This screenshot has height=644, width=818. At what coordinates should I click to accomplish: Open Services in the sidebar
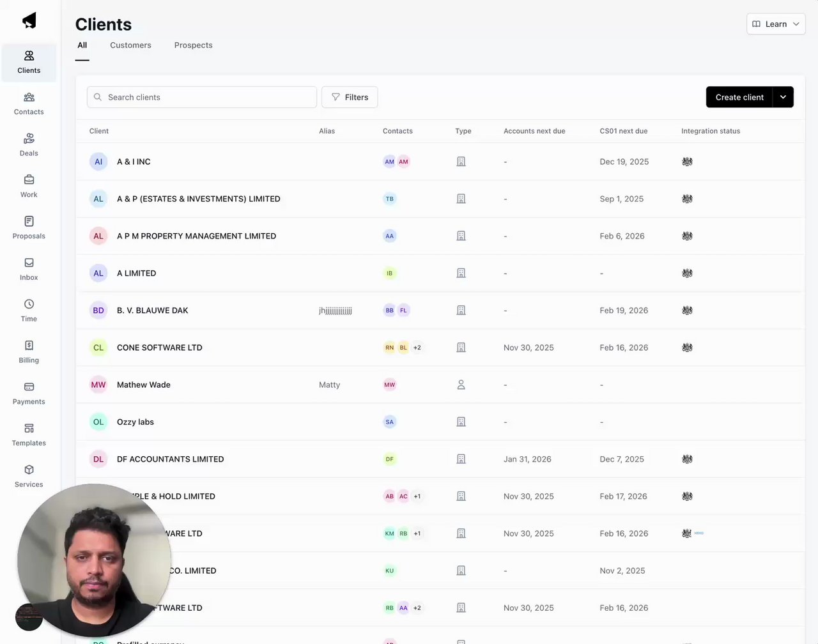tap(29, 477)
